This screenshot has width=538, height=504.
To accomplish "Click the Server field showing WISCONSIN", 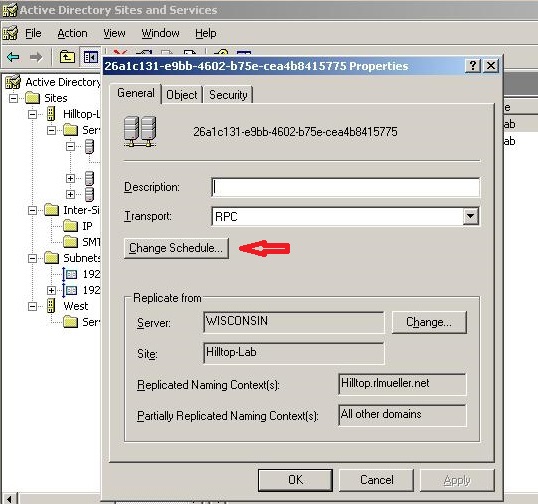I will [294, 322].
